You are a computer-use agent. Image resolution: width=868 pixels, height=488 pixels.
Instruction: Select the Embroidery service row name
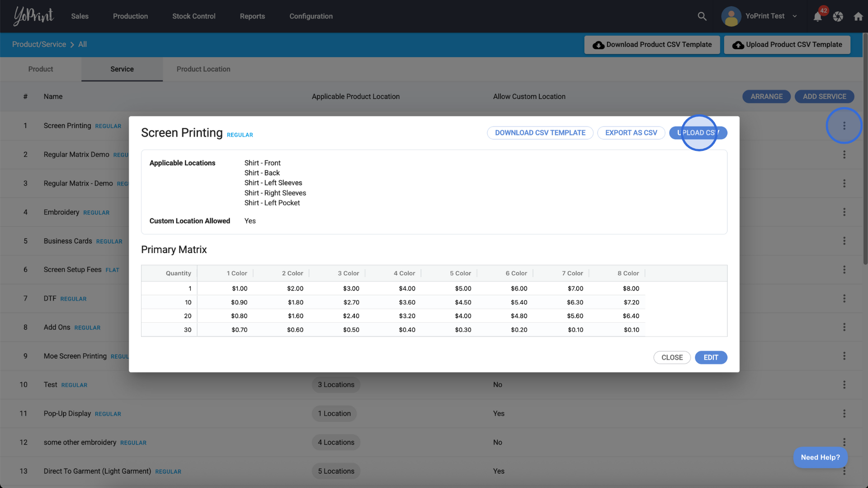click(x=61, y=212)
